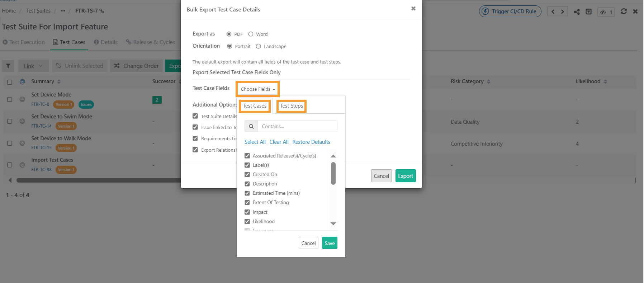Uncheck Description field
Viewport: 644px width, 283px height.
pos(247,184)
